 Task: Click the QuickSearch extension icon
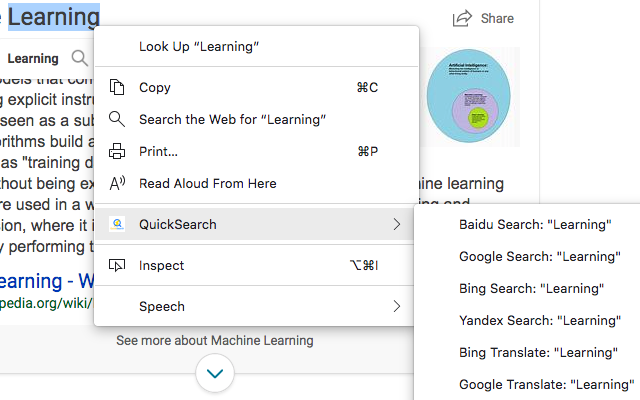coord(117,224)
